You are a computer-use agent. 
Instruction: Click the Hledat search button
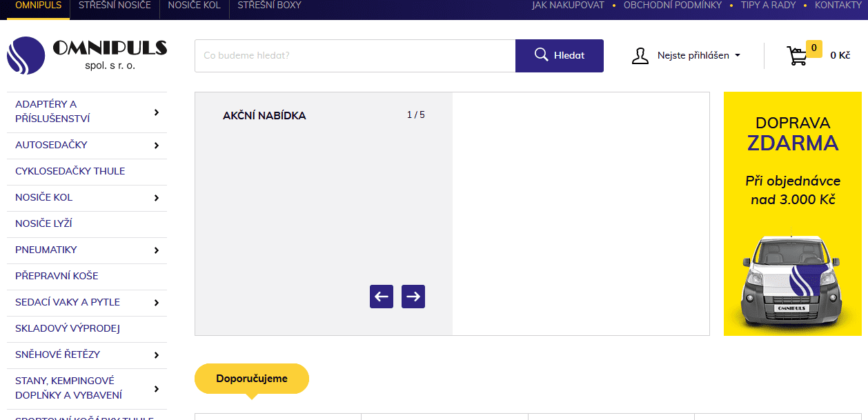point(560,56)
